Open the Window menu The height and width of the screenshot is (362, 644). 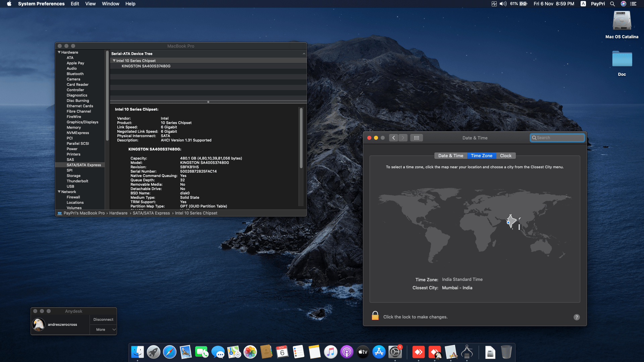(x=110, y=4)
